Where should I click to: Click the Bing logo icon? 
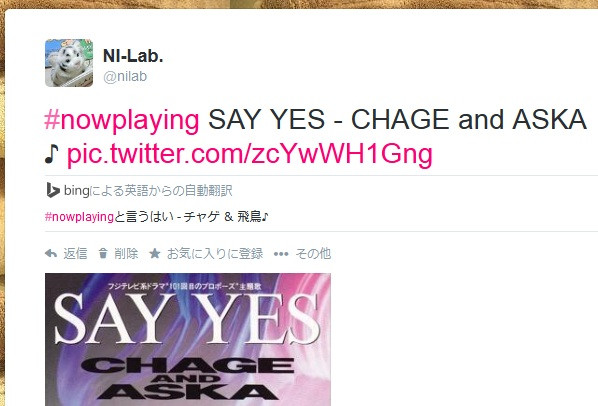coord(53,190)
